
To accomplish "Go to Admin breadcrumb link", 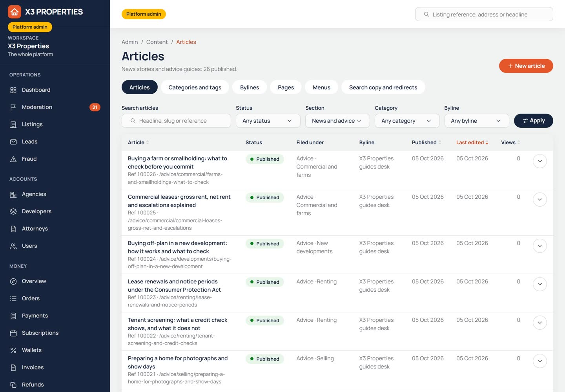I will coord(129,42).
